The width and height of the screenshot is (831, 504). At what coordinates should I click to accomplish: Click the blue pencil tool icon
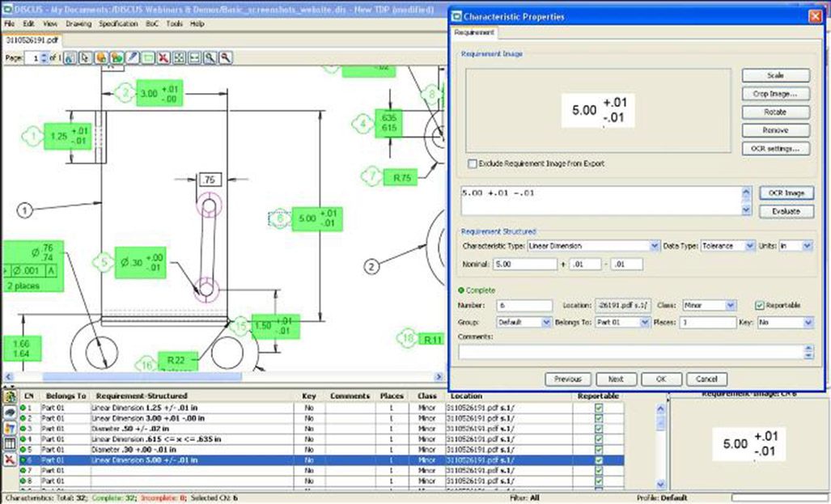coord(132,58)
